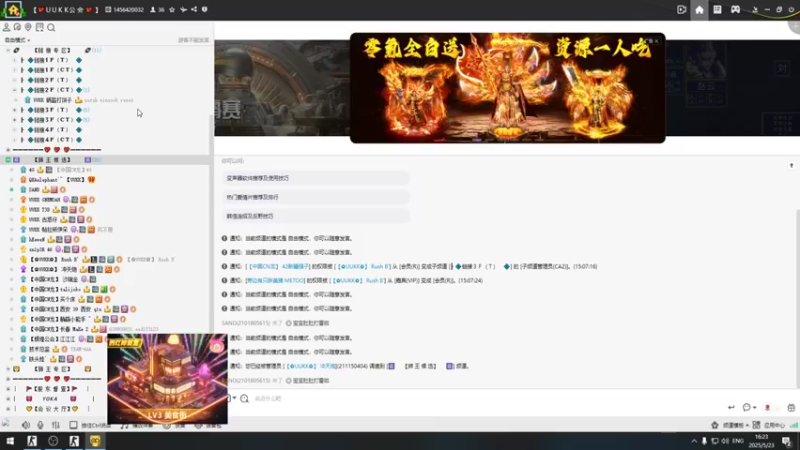This screenshot has height=450, width=800.
Task: Open channel template button at bottom right
Action: [730, 425]
